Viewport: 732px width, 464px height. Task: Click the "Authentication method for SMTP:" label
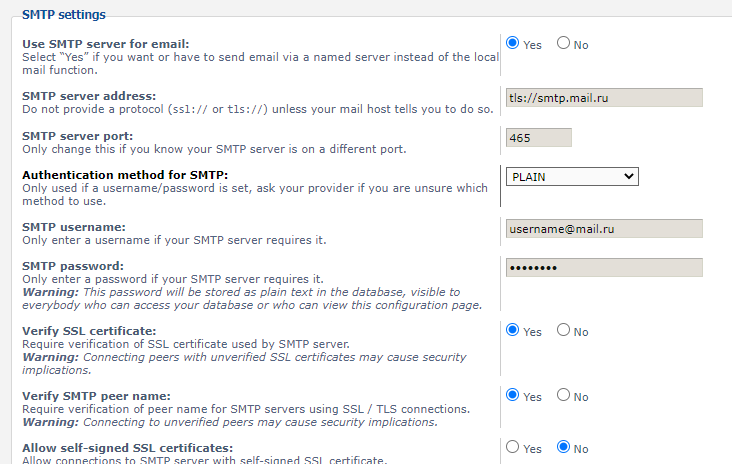point(125,175)
